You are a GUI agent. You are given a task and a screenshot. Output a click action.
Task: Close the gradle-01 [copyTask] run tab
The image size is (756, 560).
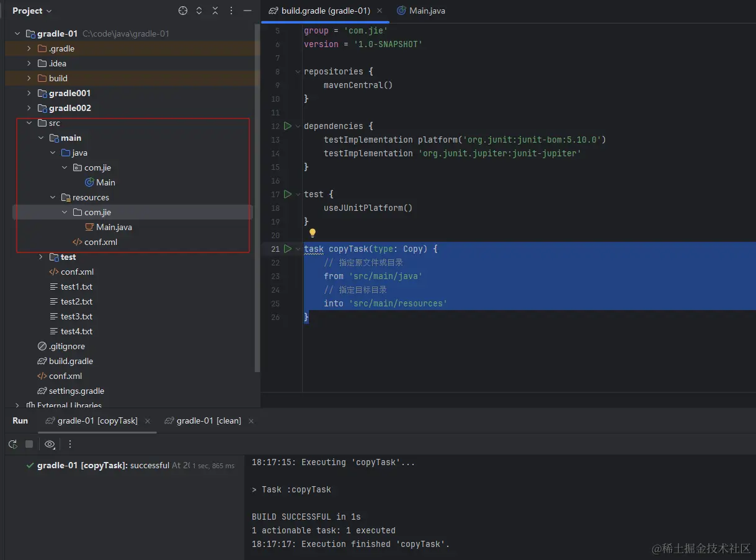coord(148,421)
